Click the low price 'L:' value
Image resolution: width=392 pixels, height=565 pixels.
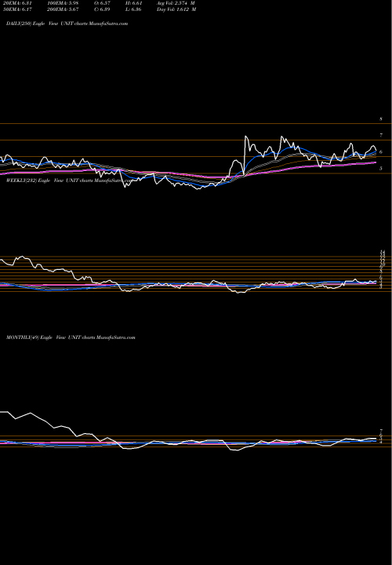coord(135,9)
